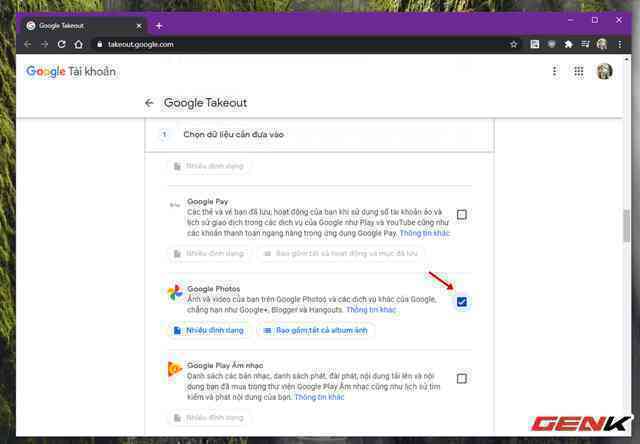This screenshot has height=444, width=640.
Task: Open the Chrome three-dot menu
Action: point(619,44)
